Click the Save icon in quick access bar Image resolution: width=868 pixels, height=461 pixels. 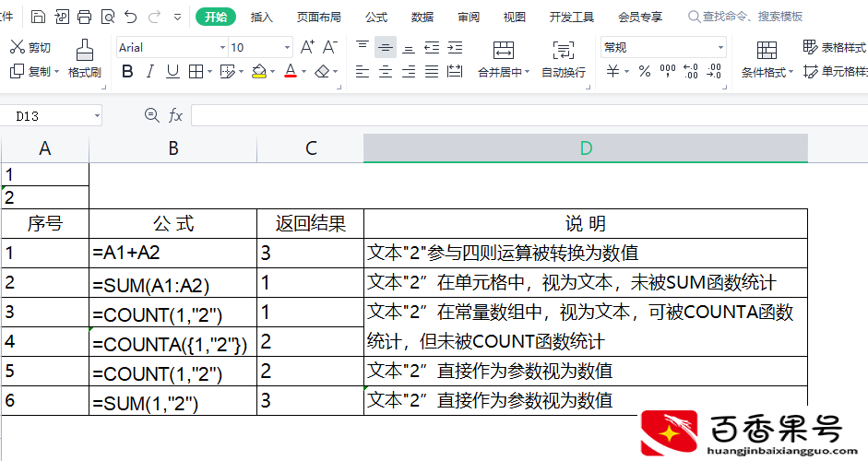pyautogui.click(x=38, y=17)
